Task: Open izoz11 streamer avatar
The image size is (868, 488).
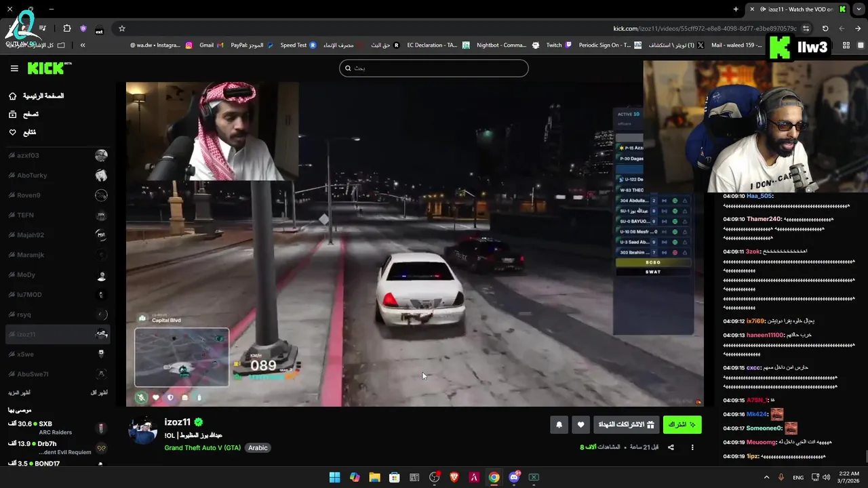Action: [x=142, y=430]
